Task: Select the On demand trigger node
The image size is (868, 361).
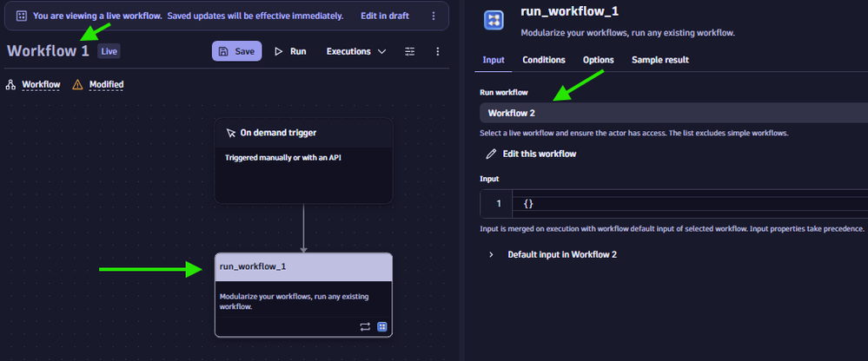Action: 303,161
